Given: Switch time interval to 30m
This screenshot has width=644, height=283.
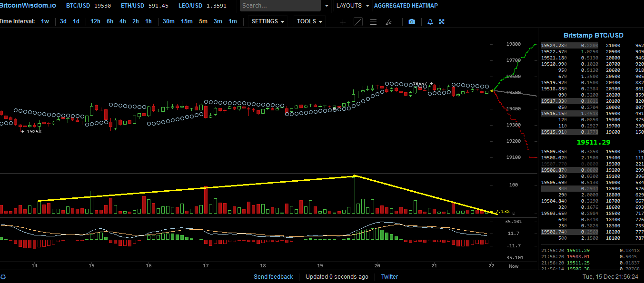Looking at the screenshot, I should click(x=168, y=21).
